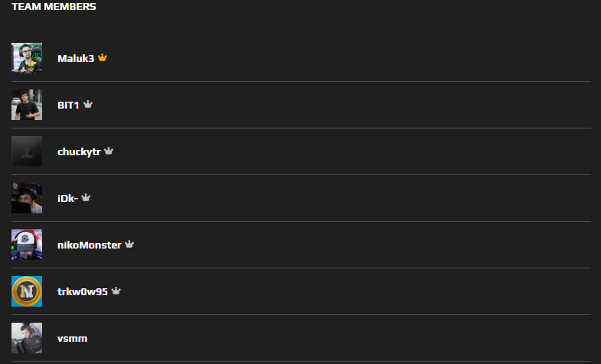Click nikoMonster's avatar with white cap
The image size is (601, 364).
tap(27, 245)
